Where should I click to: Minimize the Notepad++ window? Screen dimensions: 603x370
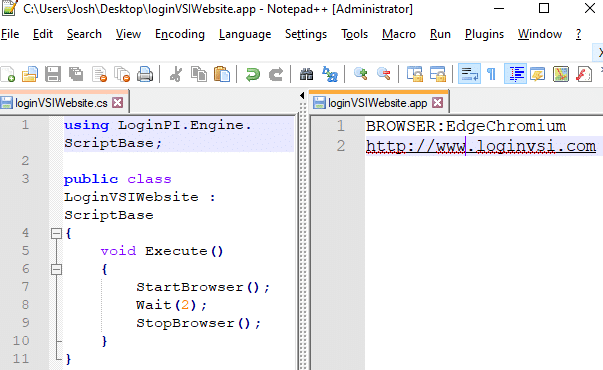click(499, 8)
